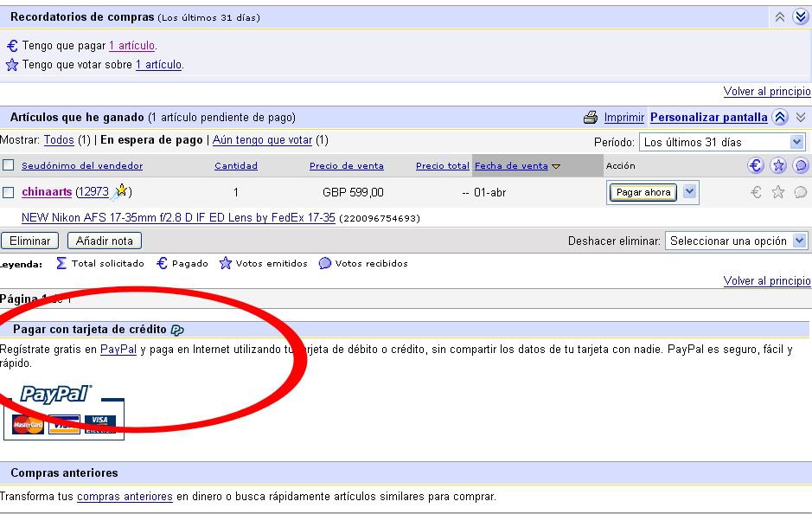Click the Eliminar button
The image size is (812, 527).
click(x=29, y=241)
